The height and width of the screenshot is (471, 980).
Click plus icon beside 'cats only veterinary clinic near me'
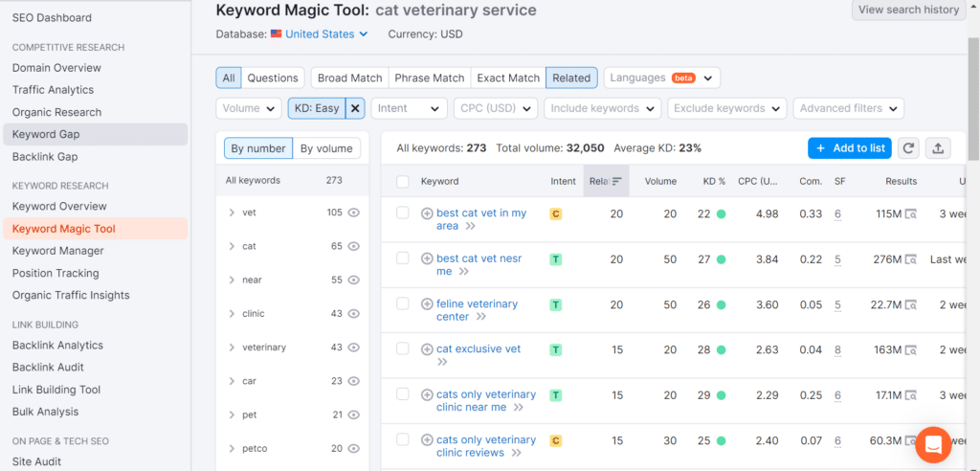[427, 394]
